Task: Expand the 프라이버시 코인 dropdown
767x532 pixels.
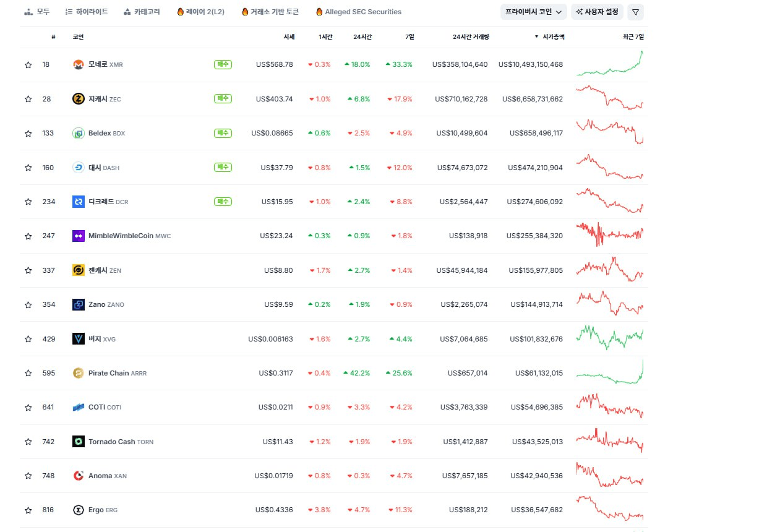Action: pos(533,12)
